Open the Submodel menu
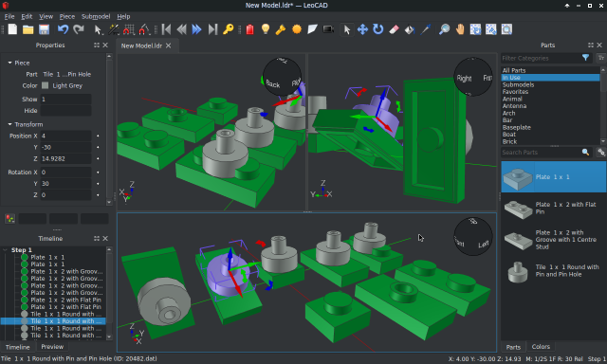 tap(96, 17)
